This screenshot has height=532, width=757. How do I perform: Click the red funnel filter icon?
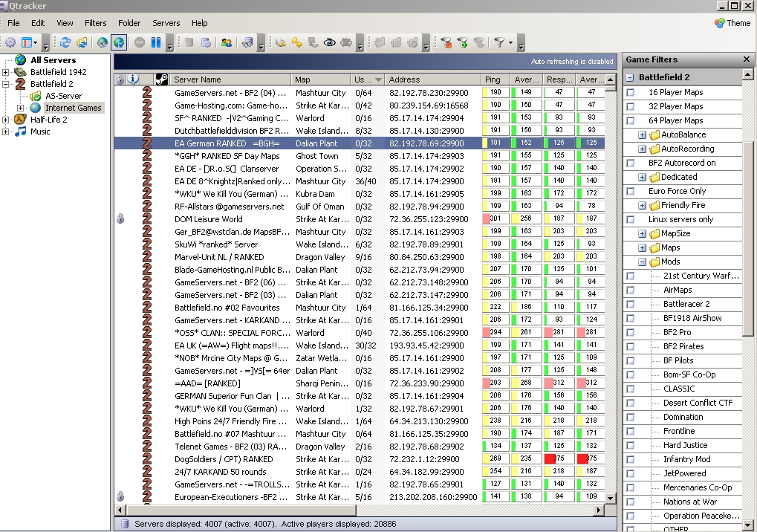[446, 42]
